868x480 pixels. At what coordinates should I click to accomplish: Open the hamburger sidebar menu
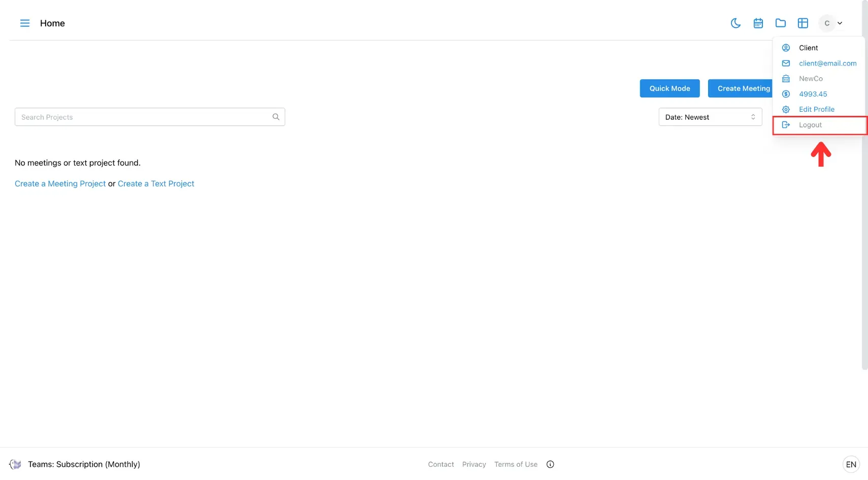point(25,23)
